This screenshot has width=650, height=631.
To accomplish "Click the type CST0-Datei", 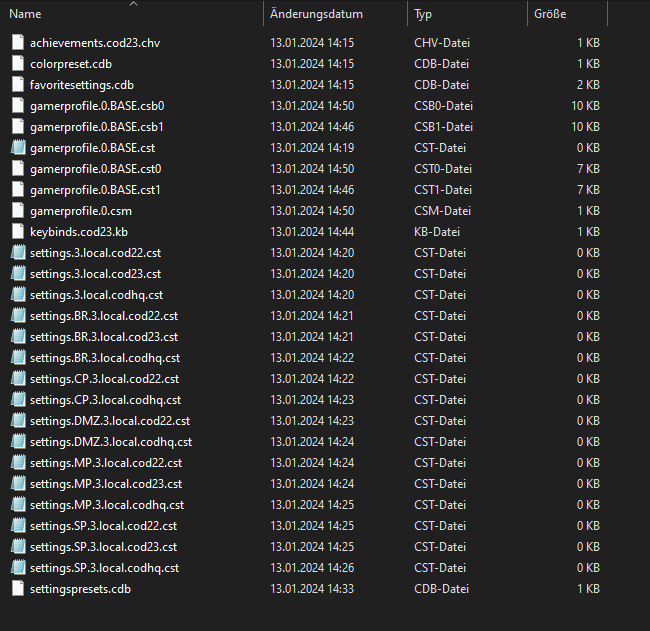I will [x=443, y=169].
